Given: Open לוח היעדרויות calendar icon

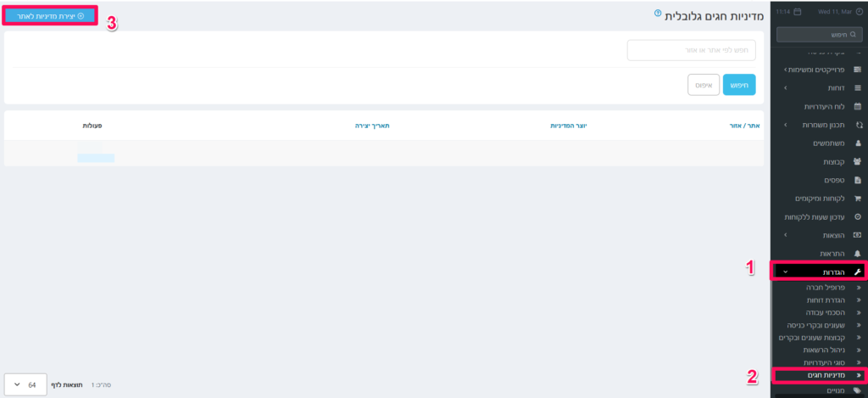Looking at the screenshot, I should (857, 107).
